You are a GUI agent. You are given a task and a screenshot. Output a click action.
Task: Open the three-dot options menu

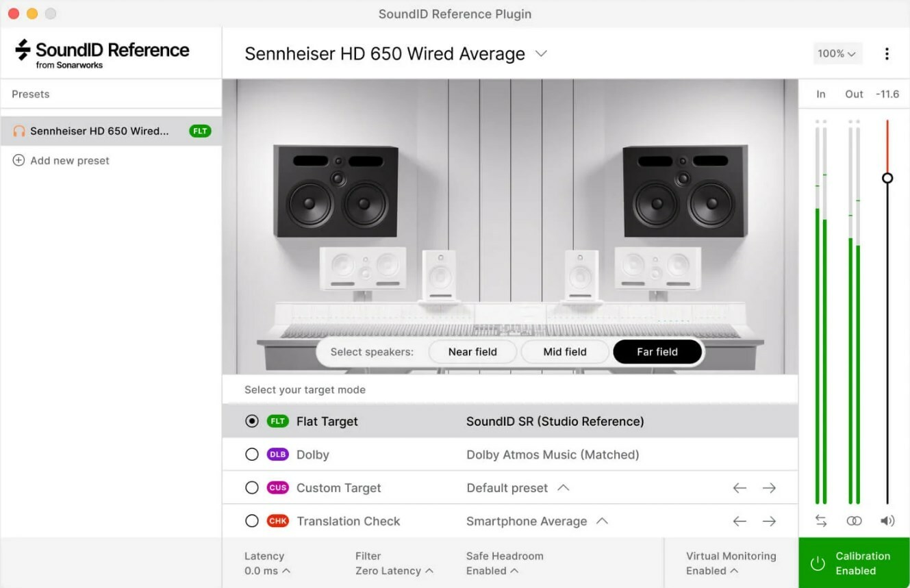tap(887, 54)
